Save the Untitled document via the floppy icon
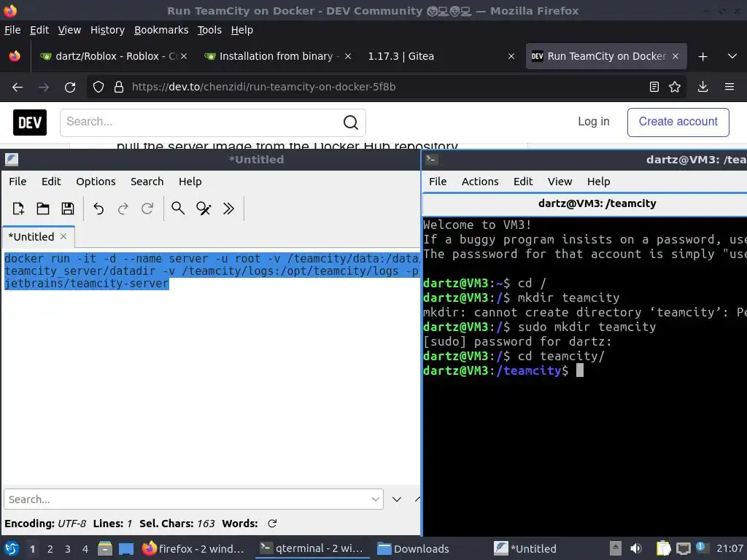The width and height of the screenshot is (747, 560). tap(68, 209)
